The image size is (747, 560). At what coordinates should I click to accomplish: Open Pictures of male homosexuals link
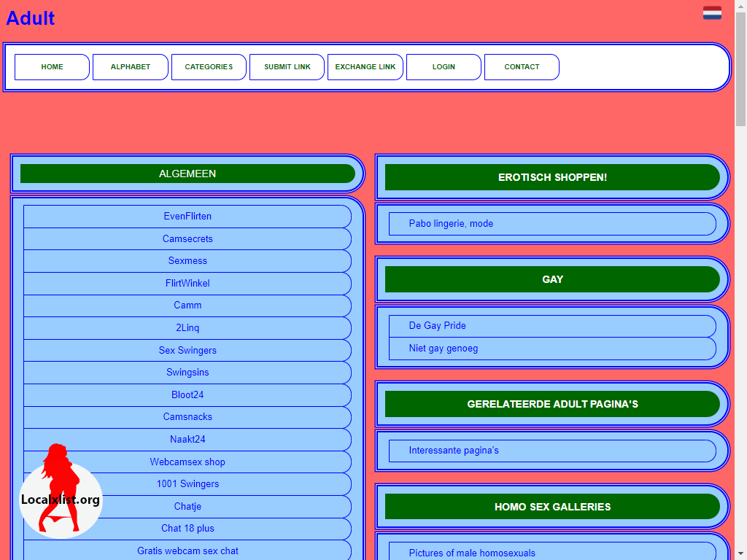click(552, 553)
